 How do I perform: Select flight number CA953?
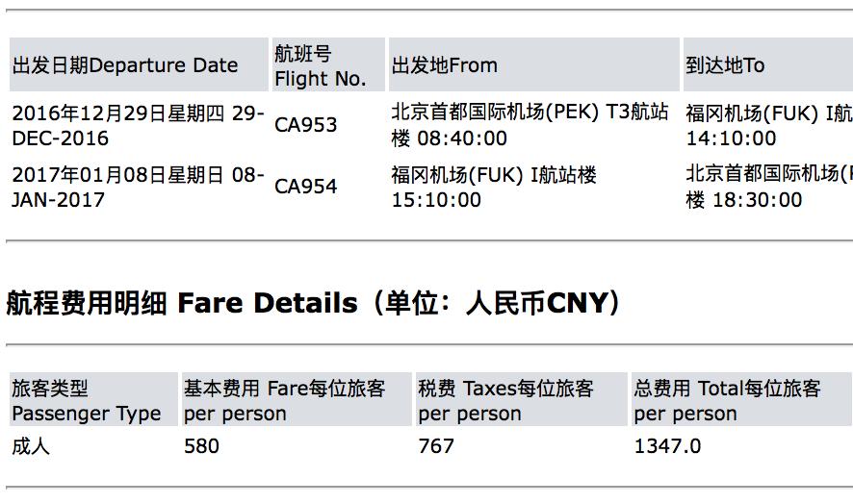[306, 125]
